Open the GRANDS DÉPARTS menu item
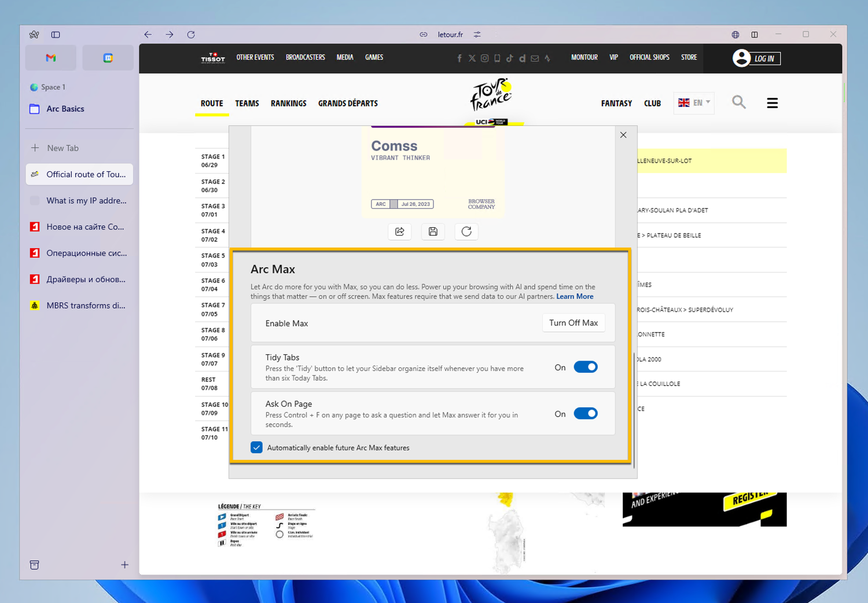Screen dimensions: 868x603 click(348, 104)
